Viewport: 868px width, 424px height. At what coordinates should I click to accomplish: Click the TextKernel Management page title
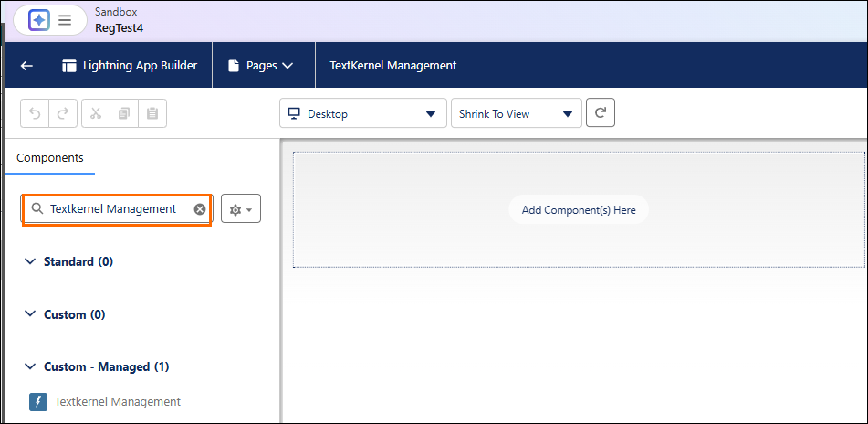click(x=393, y=66)
